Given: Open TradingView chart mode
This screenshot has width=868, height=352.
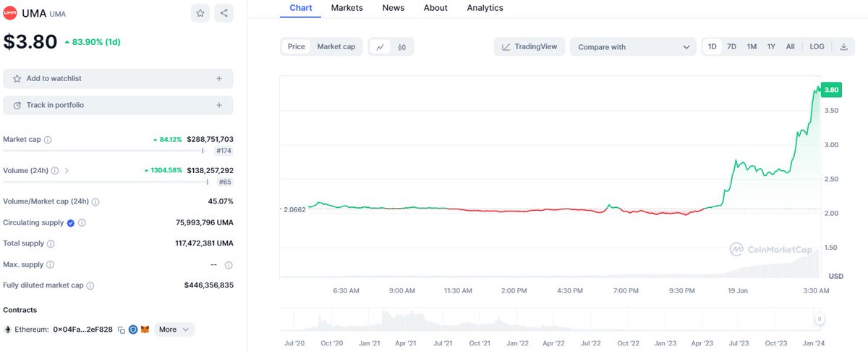Looking at the screenshot, I should click(x=529, y=47).
